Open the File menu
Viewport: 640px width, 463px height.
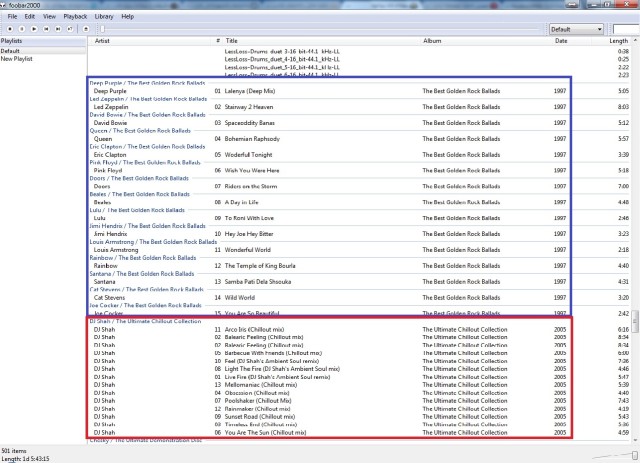click(x=13, y=16)
